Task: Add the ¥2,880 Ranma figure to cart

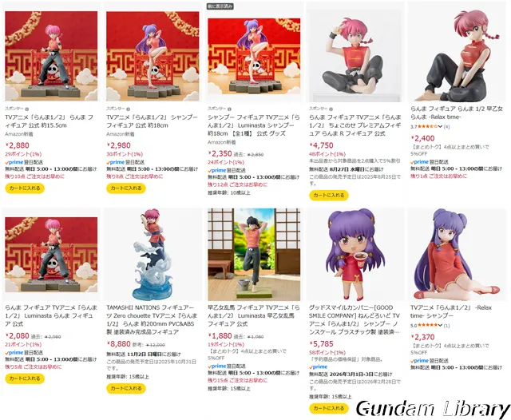Action: point(25,188)
